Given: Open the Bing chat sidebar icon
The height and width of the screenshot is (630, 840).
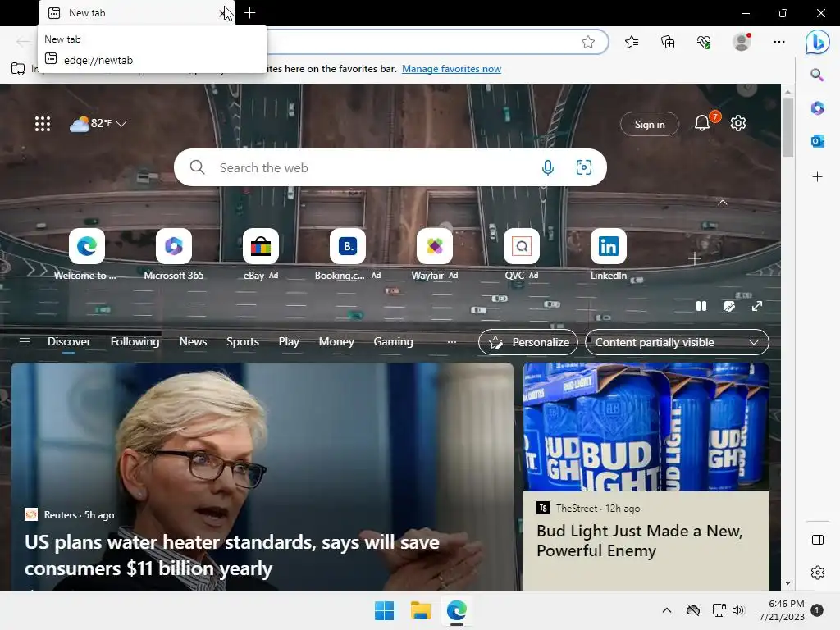Looking at the screenshot, I should coord(817,42).
